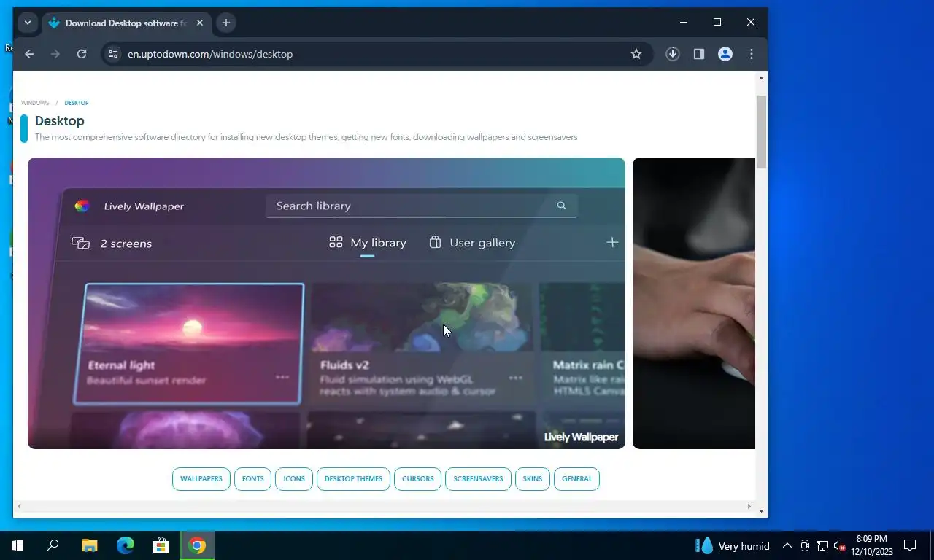The width and height of the screenshot is (934, 560).
Task: Close the Download Desktop software tab
Action: (x=200, y=23)
